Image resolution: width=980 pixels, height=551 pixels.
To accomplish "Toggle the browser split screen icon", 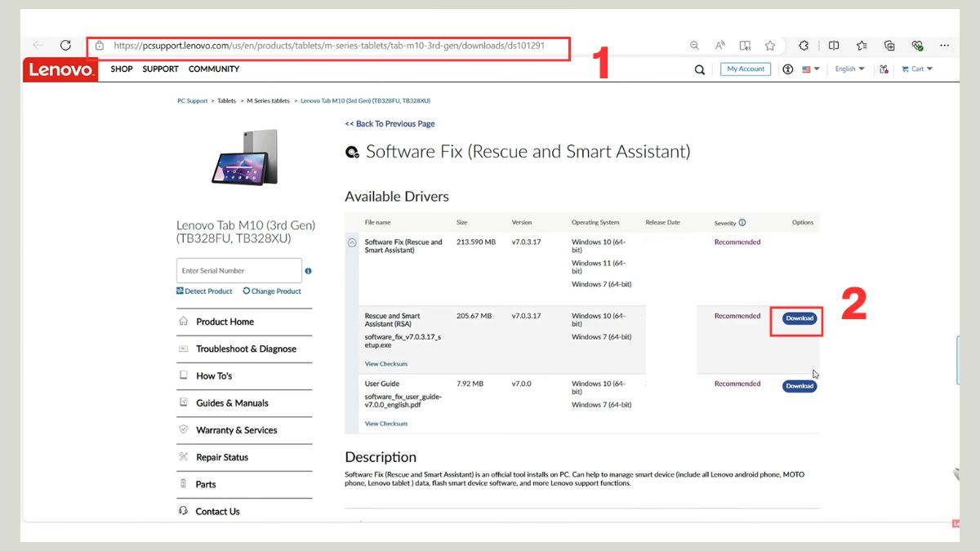I will coord(833,46).
